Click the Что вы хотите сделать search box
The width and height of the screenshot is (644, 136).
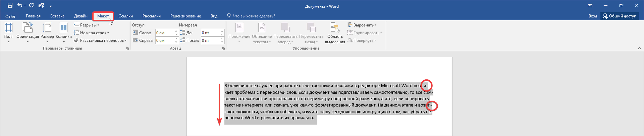point(254,16)
